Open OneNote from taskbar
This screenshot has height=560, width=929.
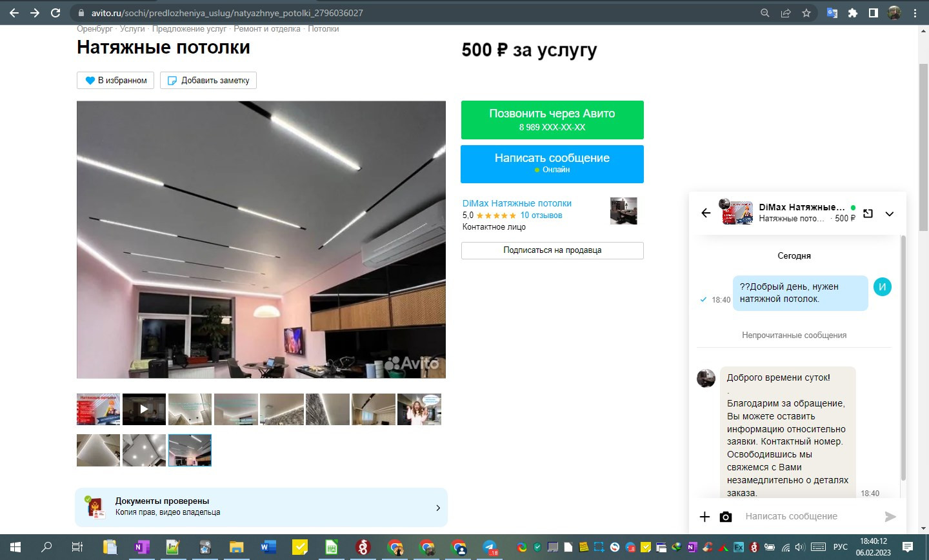click(141, 547)
